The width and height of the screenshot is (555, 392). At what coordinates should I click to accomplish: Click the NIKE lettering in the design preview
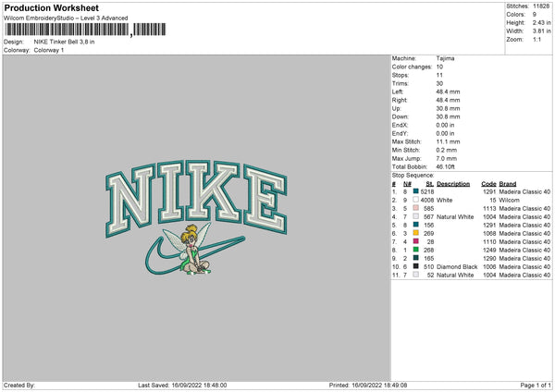pyautogui.click(x=196, y=199)
